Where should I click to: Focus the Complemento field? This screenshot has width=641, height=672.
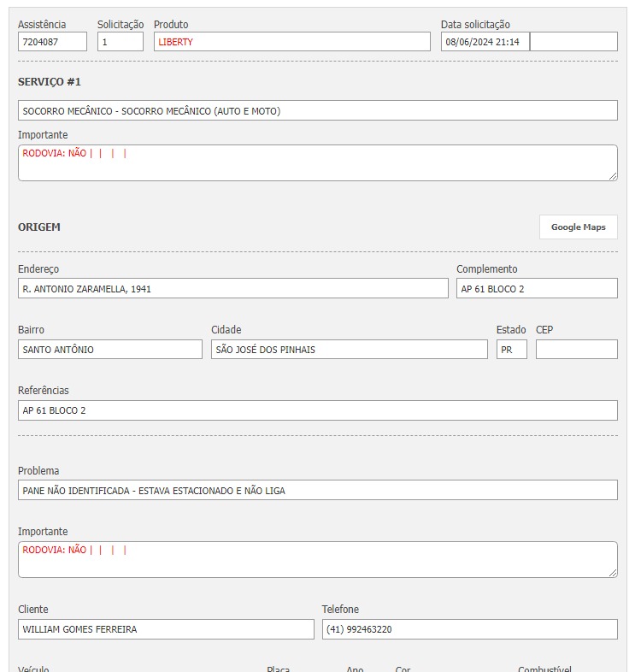(x=537, y=289)
